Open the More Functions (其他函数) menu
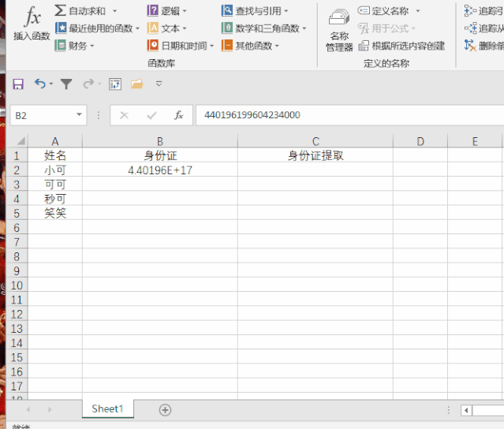Image resolution: width=504 pixels, height=429 pixels. coord(250,46)
